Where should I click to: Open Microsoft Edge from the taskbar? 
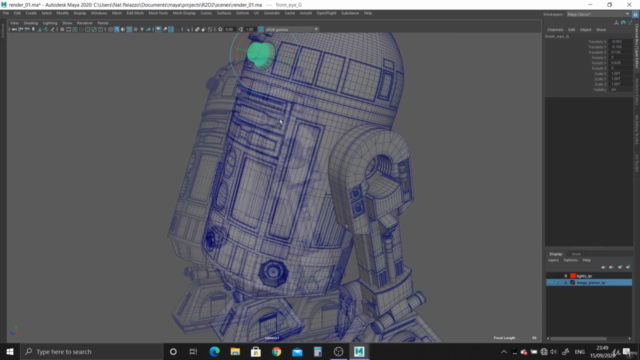(214, 351)
